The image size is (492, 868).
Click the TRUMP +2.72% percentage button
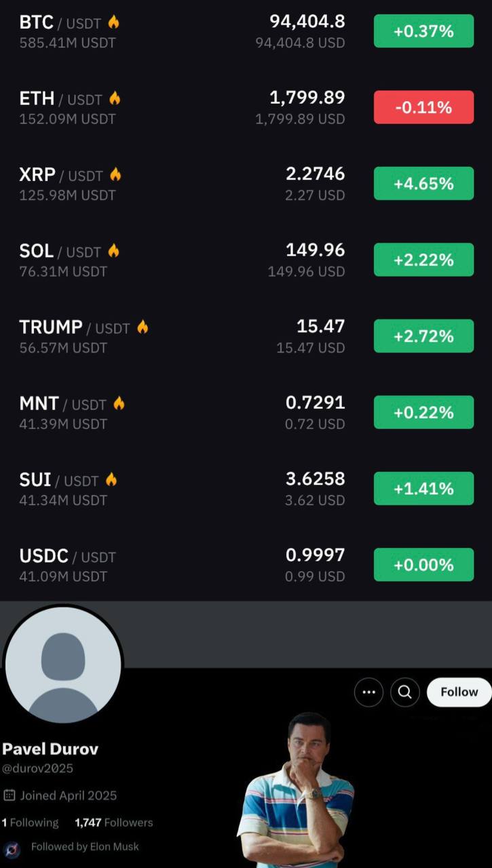pyautogui.click(x=423, y=336)
